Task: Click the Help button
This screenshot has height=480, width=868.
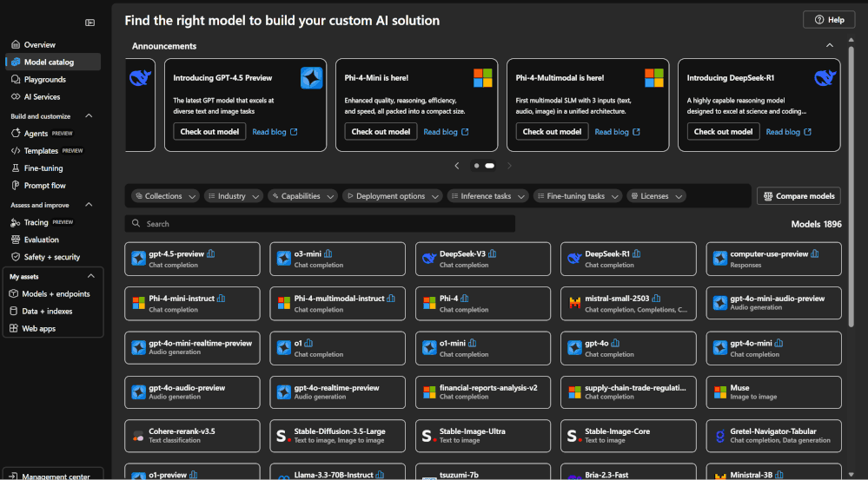Action: (x=829, y=19)
